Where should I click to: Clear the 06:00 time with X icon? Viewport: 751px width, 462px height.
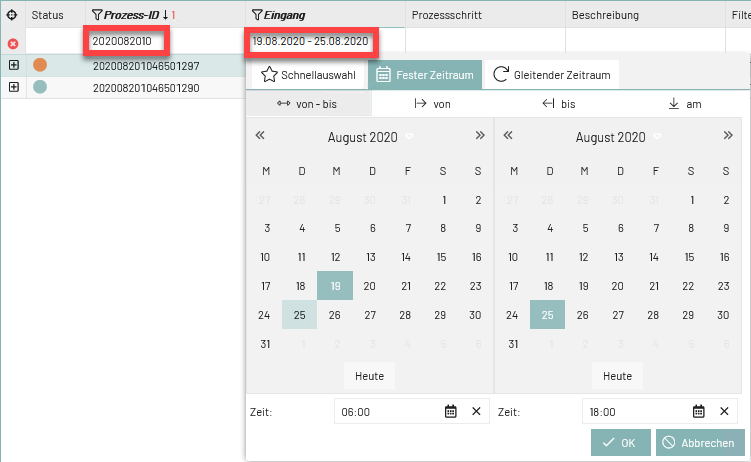476,411
